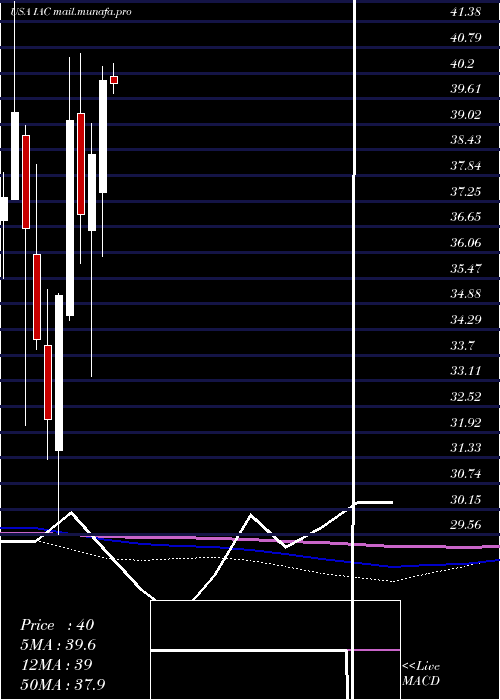Click the 40.2 price axis label
This screenshot has height=700, width=500.
pyautogui.click(x=462, y=63)
